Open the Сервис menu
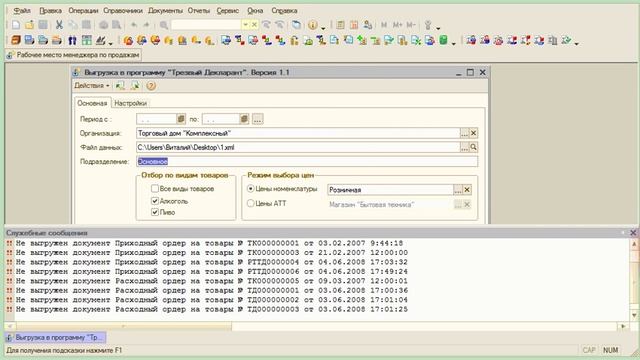This screenshot has height=360, width=640. coord(228,11)
